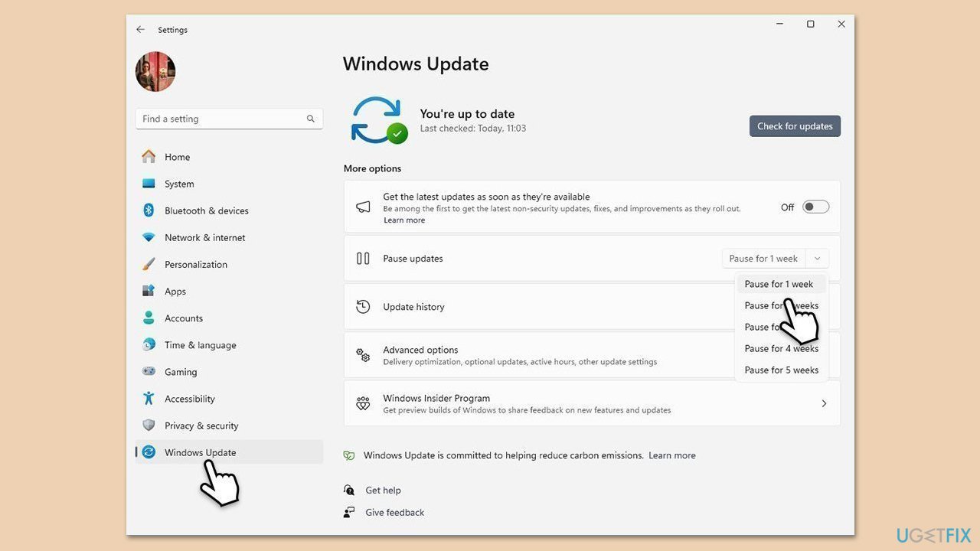
Task: Click the Off label beside the toggle
Action: click(x=787, y=207)
